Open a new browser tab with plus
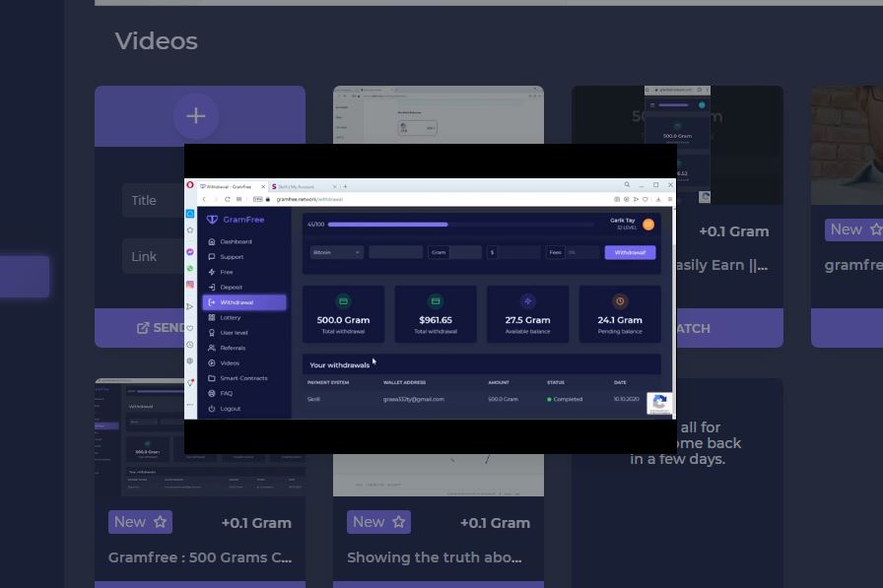This screenshot has width=883, height=588. click(x=345, y=186)
